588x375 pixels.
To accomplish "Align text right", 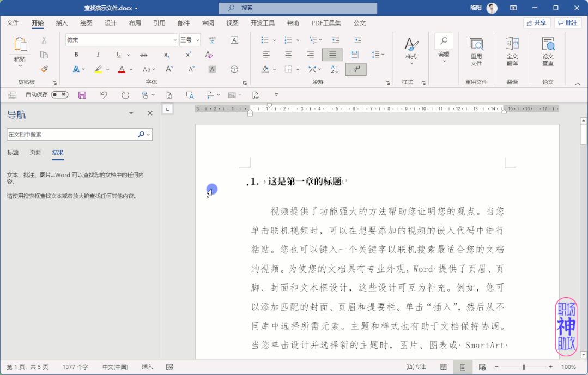I will (311, 55).
